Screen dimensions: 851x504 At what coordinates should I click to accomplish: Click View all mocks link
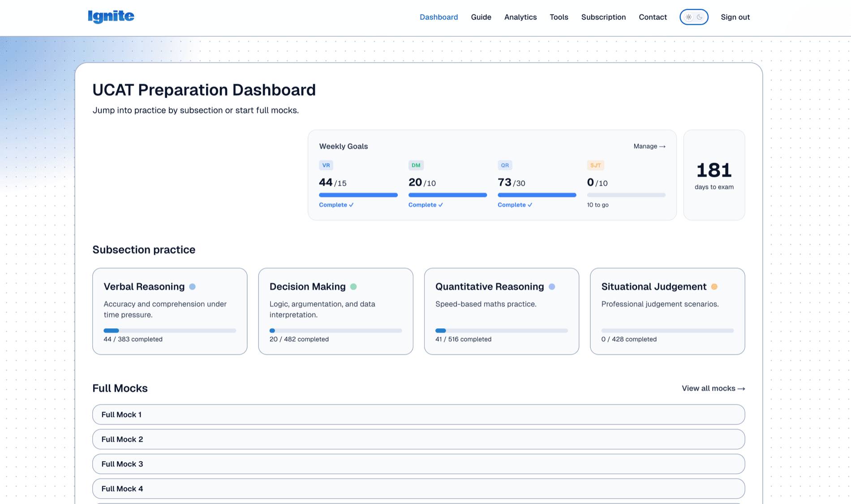[713, 388]
